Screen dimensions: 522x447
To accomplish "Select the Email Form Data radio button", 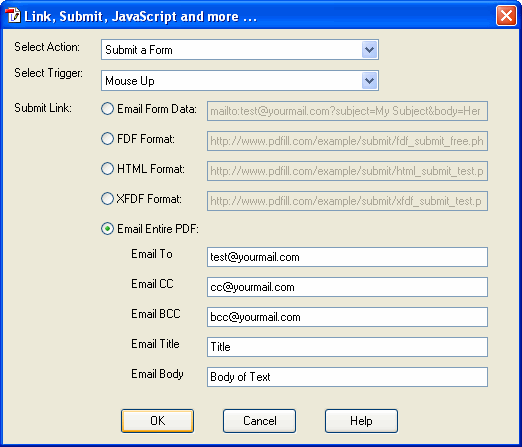I will coord(107,109).
